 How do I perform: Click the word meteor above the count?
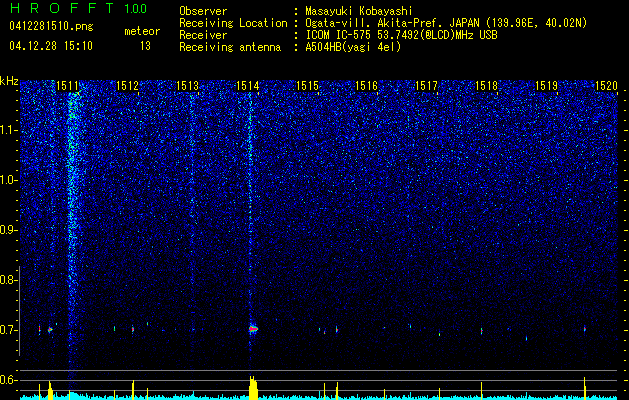coord(142,31)
